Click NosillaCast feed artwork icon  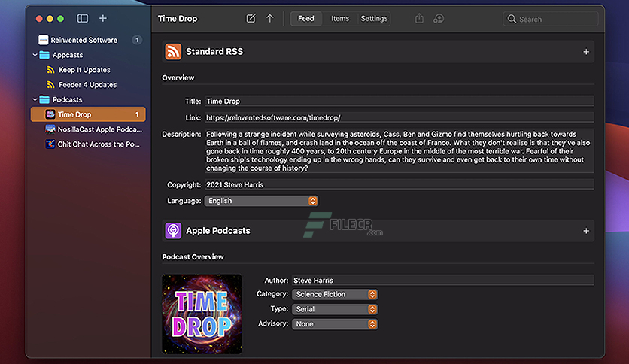click(50, 129)
